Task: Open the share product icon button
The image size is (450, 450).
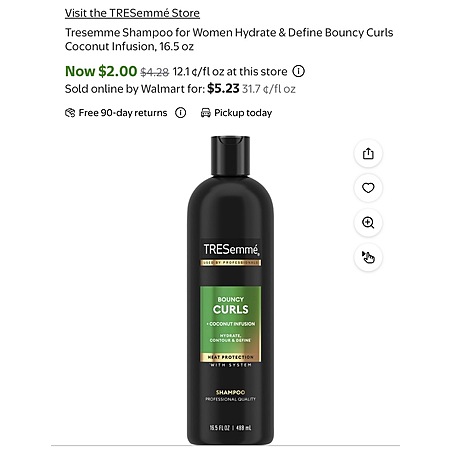Action: pyautogui.click(x=368, y=154)
